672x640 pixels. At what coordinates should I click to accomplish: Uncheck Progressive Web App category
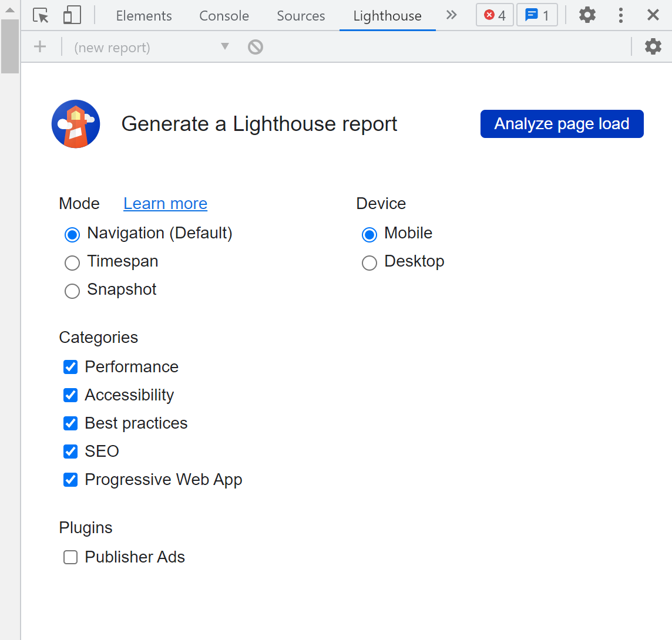point(70,480)
